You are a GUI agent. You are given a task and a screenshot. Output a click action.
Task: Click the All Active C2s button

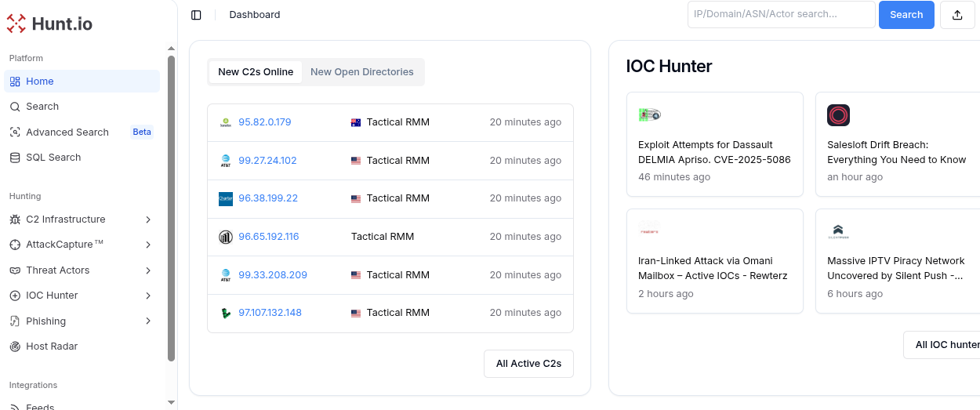[528, 364]
